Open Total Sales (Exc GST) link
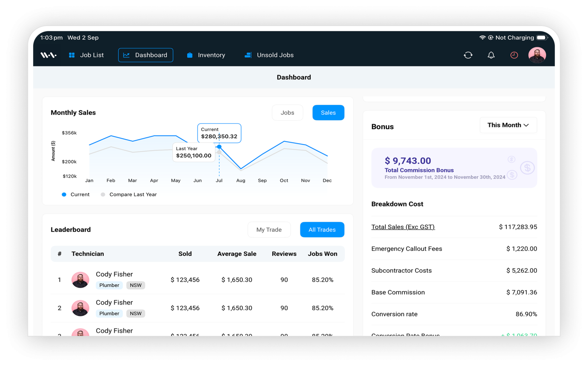 [x=403, y=227]
